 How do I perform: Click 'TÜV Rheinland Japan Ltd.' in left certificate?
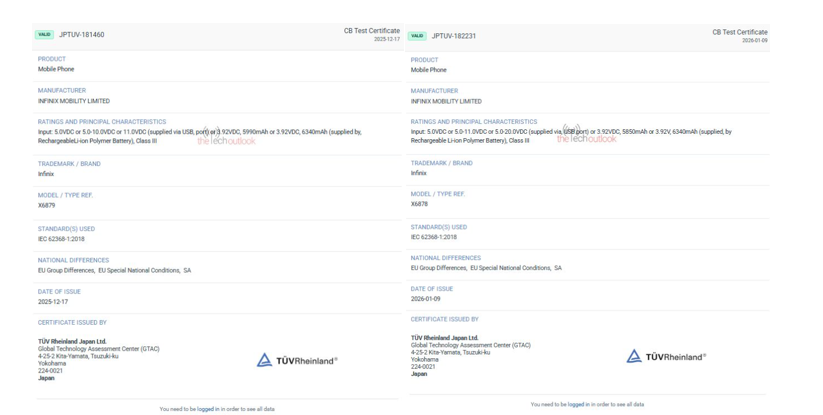click(x=72, y=341)
